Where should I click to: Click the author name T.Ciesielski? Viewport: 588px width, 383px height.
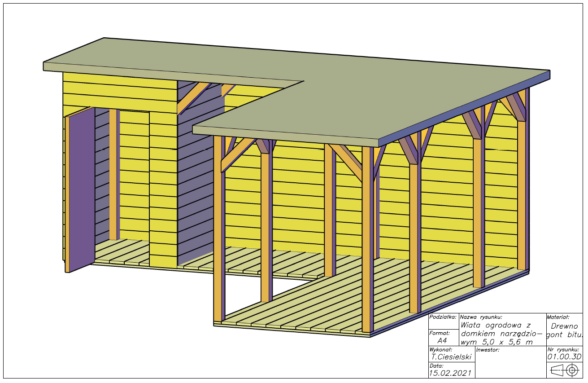pos(451,357)
